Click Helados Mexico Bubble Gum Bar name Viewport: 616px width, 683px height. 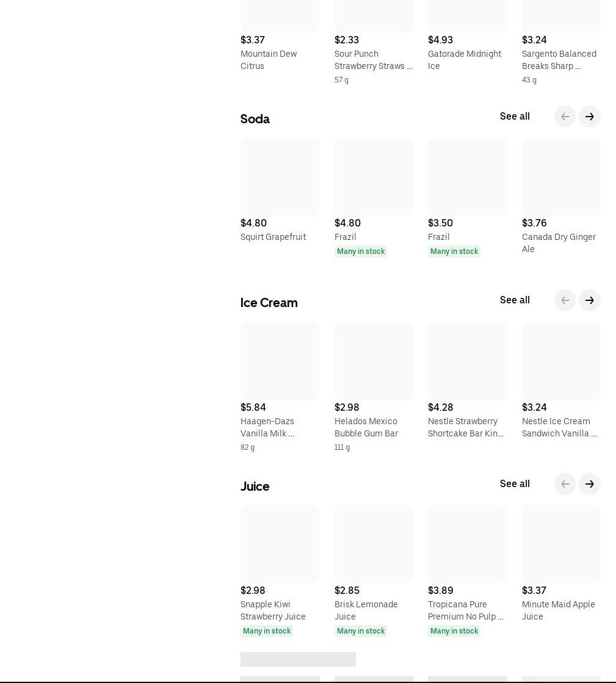point(366,427)
